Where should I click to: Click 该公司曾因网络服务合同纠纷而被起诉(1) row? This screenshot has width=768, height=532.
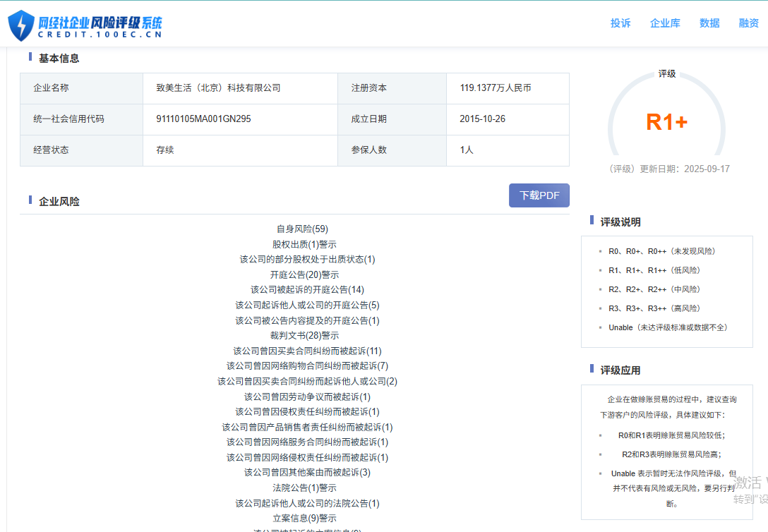point(307,442)
